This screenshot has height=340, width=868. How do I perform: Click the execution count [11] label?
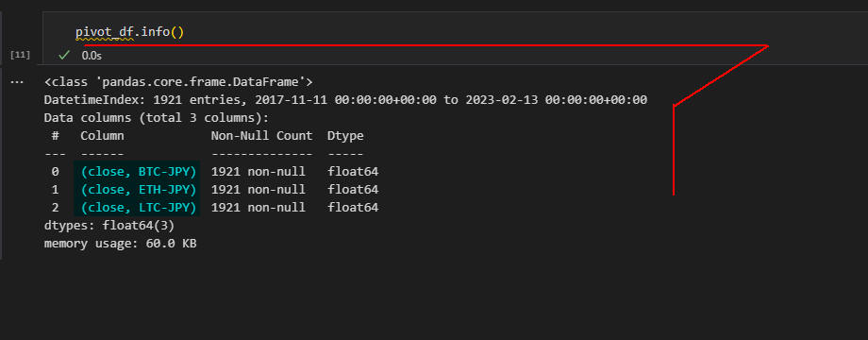[x=20, y=55]
